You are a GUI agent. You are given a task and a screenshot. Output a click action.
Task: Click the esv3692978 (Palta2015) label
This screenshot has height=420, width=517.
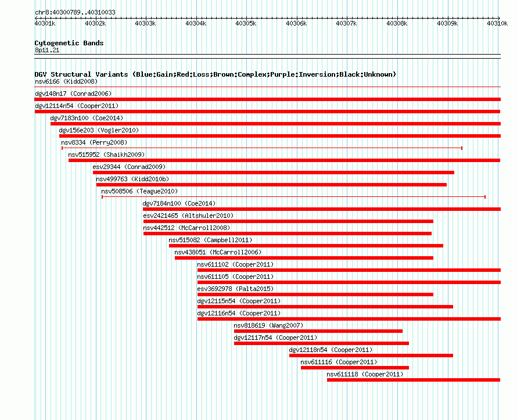[x=235, y=289]
